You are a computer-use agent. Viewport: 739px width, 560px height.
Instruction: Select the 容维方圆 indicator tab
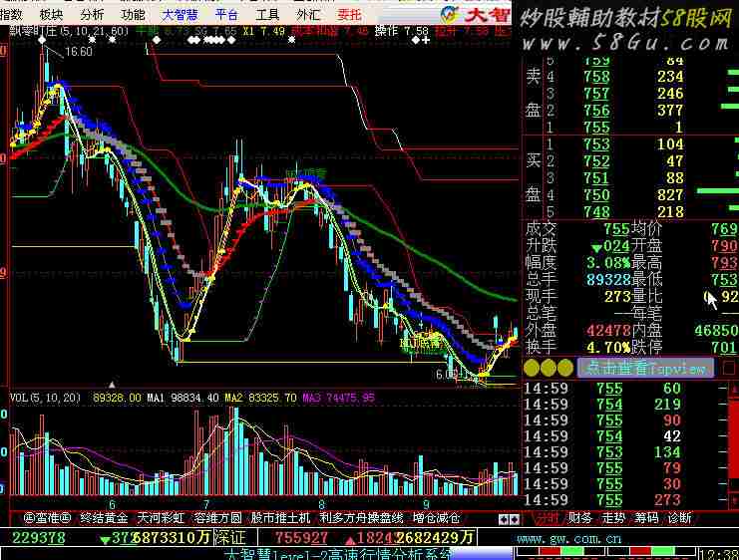217,518
